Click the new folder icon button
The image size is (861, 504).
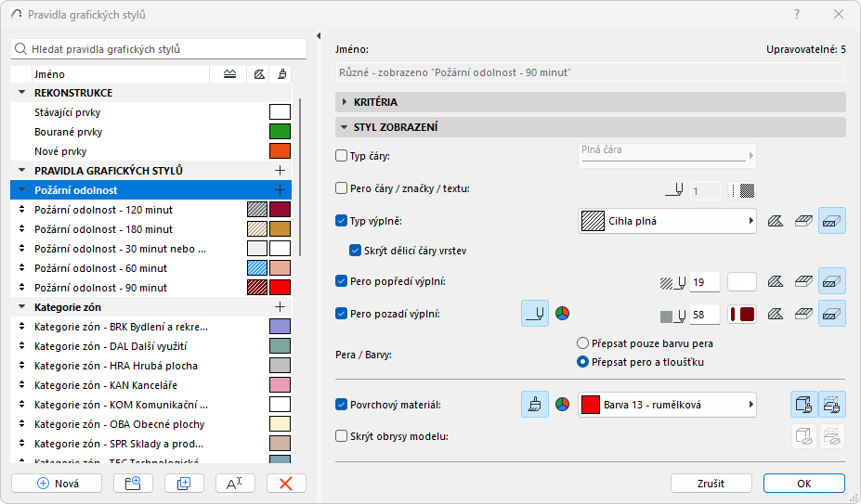tap(133, 483)
